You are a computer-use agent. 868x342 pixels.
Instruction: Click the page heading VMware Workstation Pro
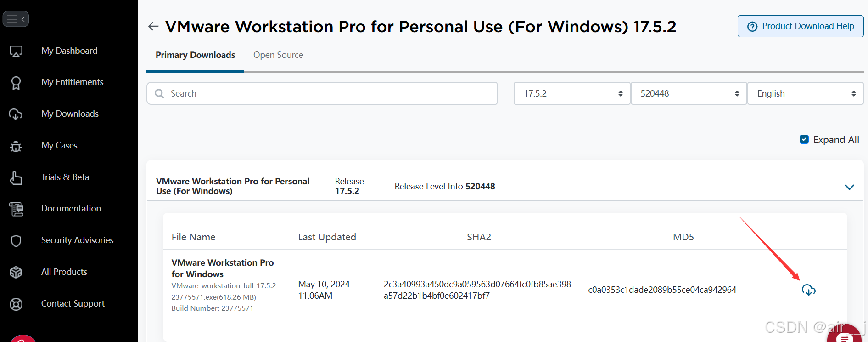[x=420, y=27]
